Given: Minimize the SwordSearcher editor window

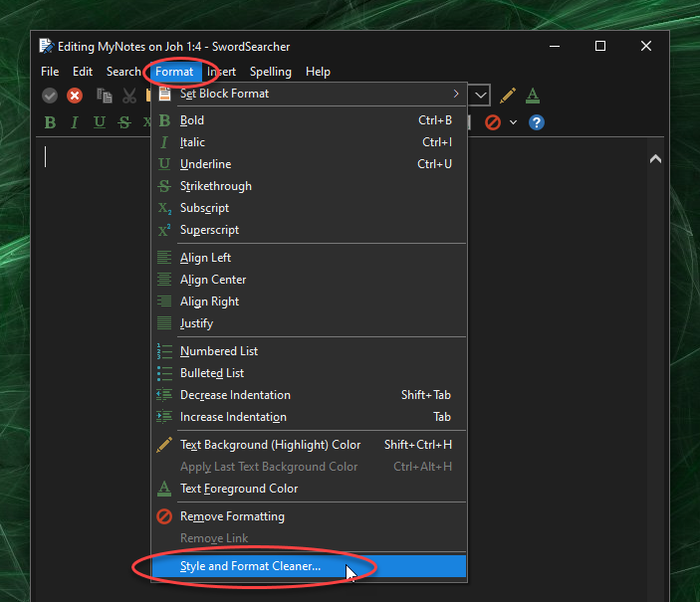Looking at the screenshot, I should click(555, 46).
